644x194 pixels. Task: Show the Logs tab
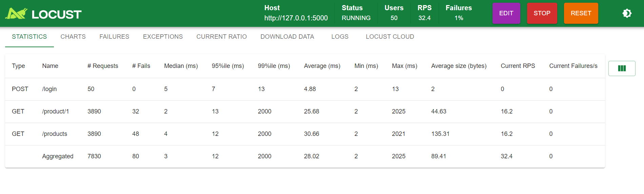tap(340, 37)
